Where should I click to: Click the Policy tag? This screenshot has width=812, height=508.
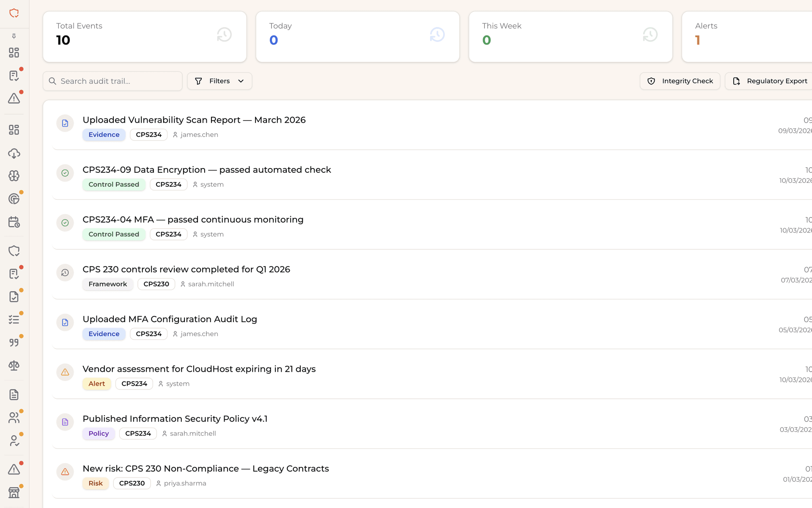coord(99,433)
